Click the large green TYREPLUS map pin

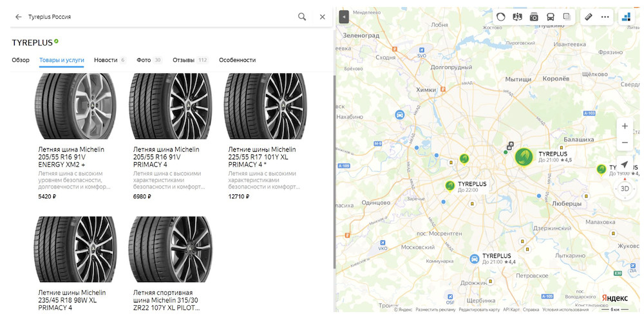[524, 157]
